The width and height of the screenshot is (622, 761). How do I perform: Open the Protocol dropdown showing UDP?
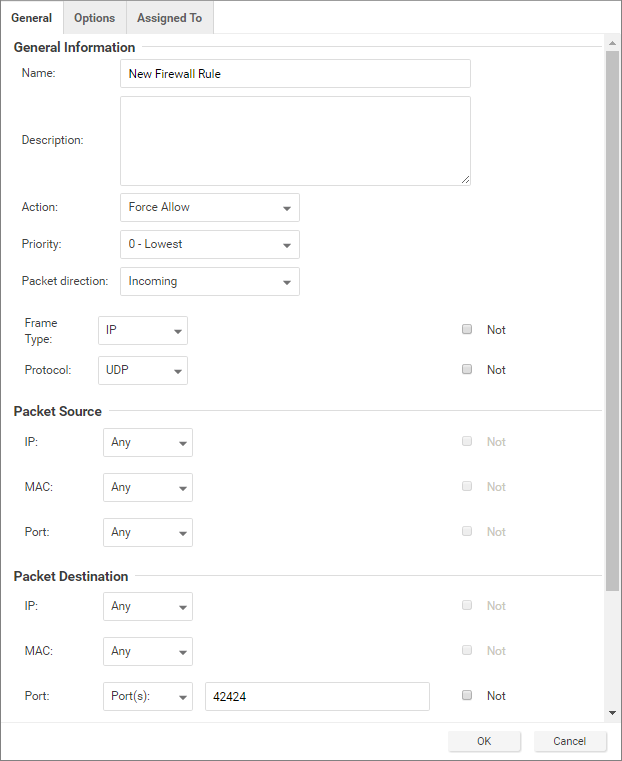[x=143, y=370]
